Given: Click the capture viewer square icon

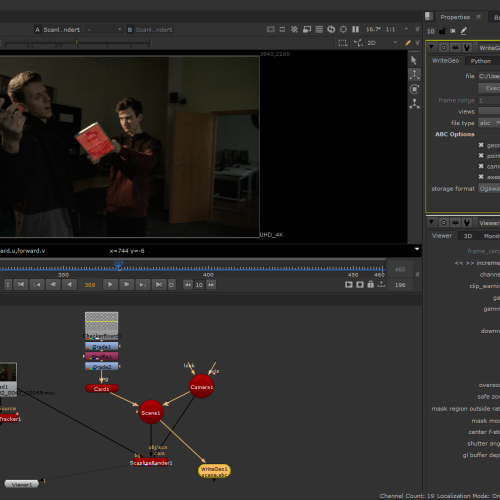Looking at the screenshot, I should pyautogui.click(x=360, y=284).
